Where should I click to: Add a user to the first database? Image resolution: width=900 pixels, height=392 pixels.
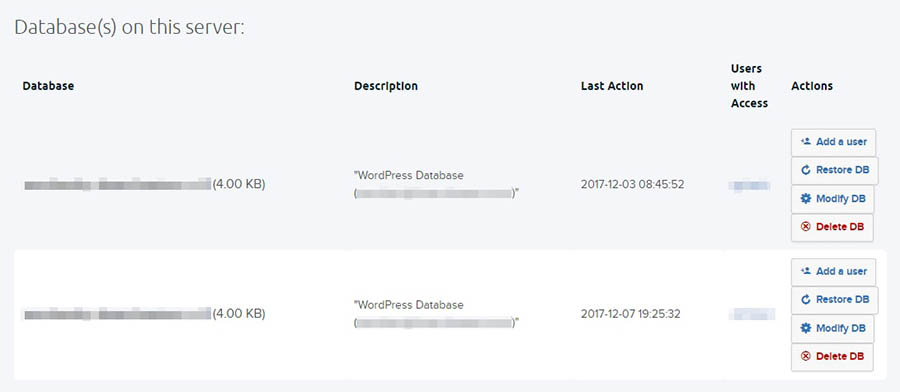coord(833,142)
